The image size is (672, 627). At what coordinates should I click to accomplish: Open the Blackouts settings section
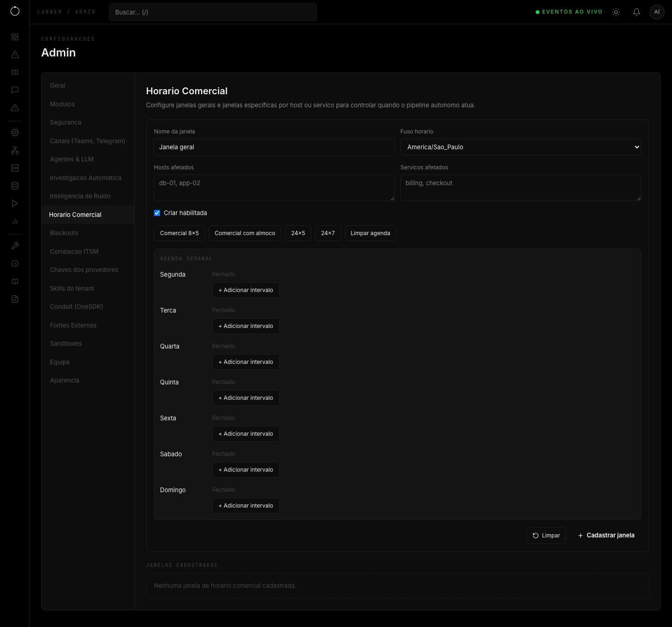point(88,233)
